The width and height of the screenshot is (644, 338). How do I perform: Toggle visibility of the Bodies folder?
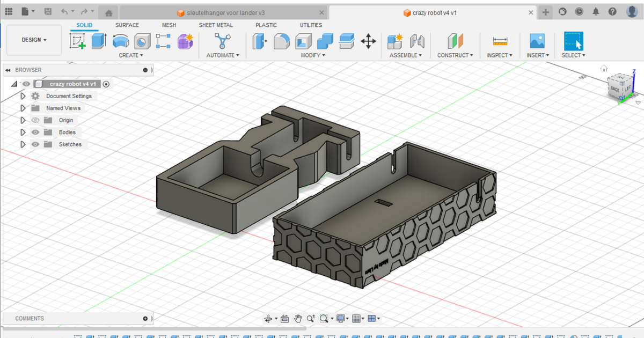(35, 132)
